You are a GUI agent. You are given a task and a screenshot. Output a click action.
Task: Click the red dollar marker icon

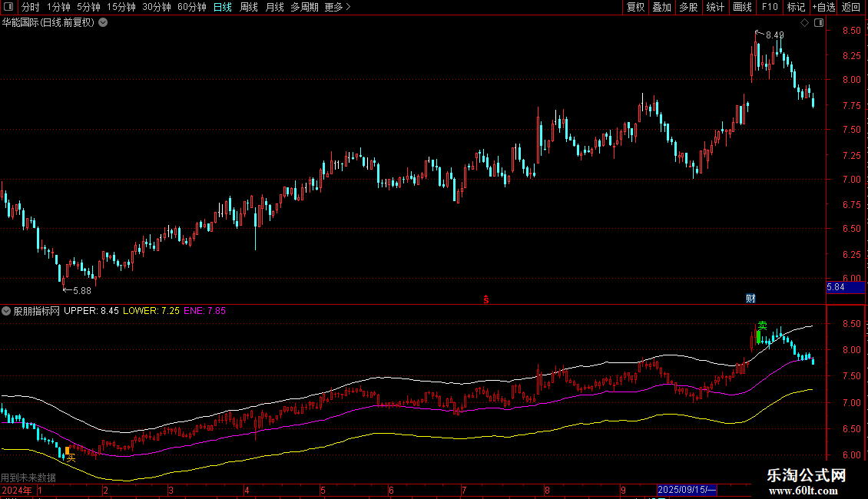pyautogui.click(x=485, y=299)
